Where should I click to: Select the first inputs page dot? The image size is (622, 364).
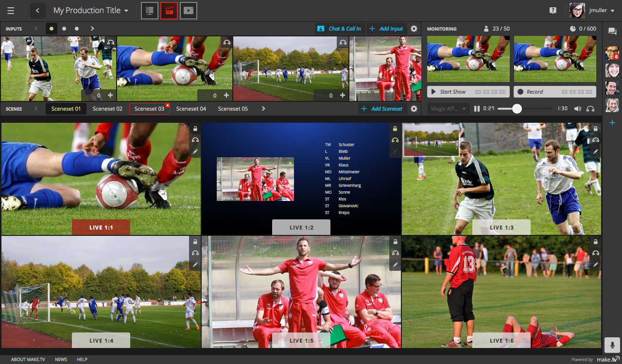pyautogui.click(x=52, y=29)
